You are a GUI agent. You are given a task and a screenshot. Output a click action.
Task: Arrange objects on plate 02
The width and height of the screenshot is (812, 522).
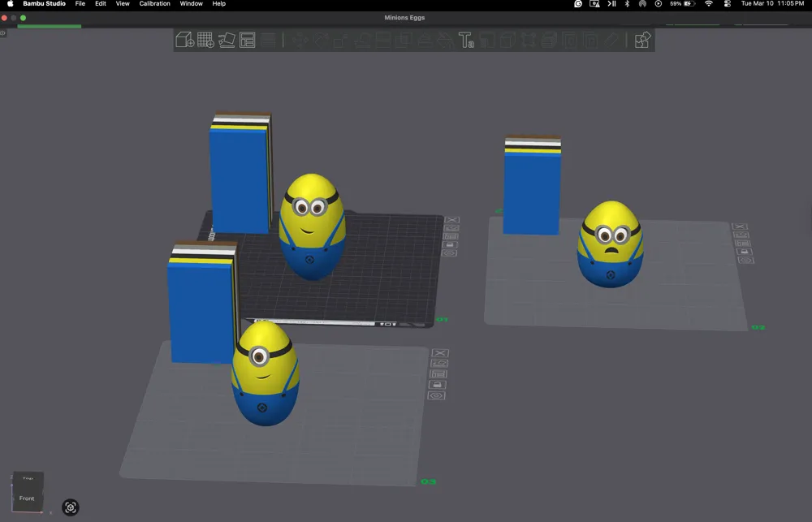click(x=743, y=243)
